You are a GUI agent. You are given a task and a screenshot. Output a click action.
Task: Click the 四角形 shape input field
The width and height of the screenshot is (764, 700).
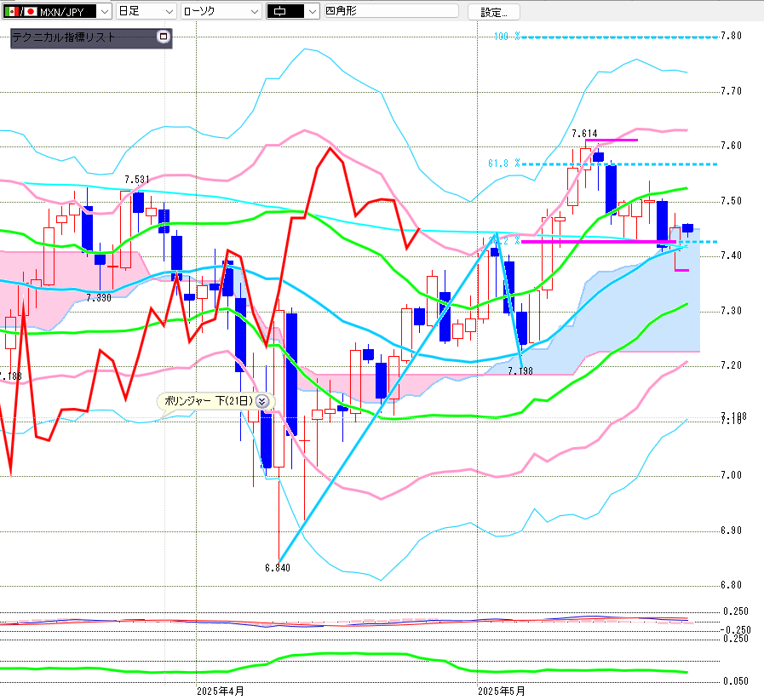coord(391,11)
